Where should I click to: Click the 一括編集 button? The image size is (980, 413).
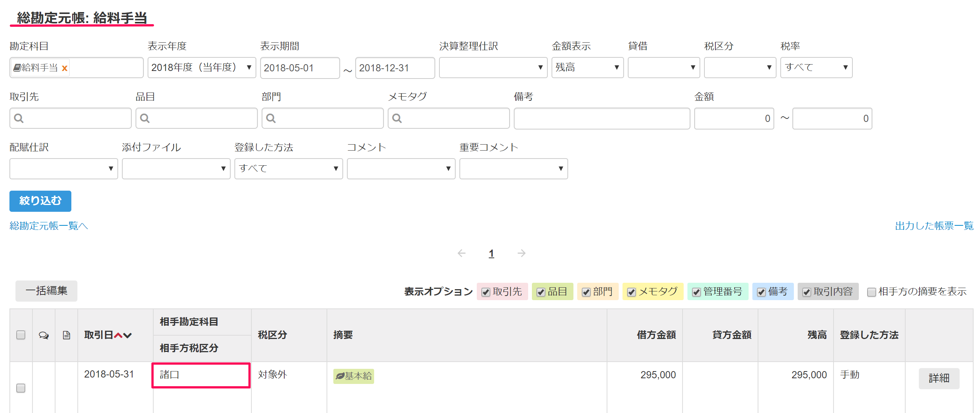46,291
